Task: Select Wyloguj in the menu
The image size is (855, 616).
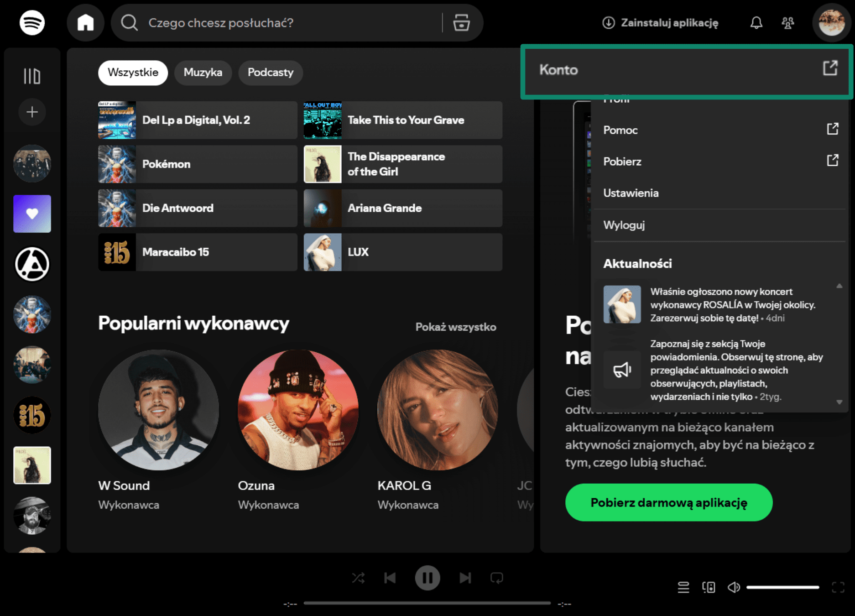Action: click(624, 225)
